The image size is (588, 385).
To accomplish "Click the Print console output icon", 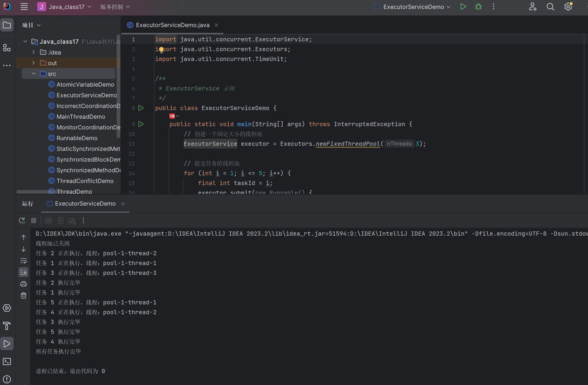I will (x=24, y=284).
